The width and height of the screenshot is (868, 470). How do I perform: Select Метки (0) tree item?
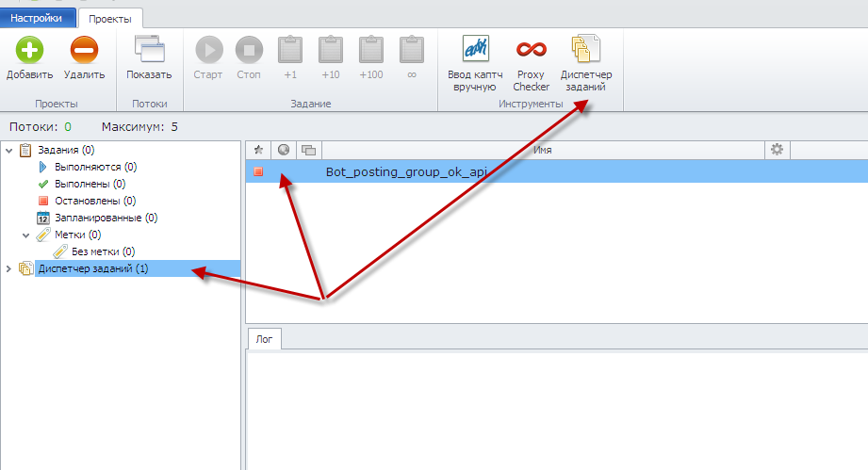pyautogui.click(x=77, y=235)
